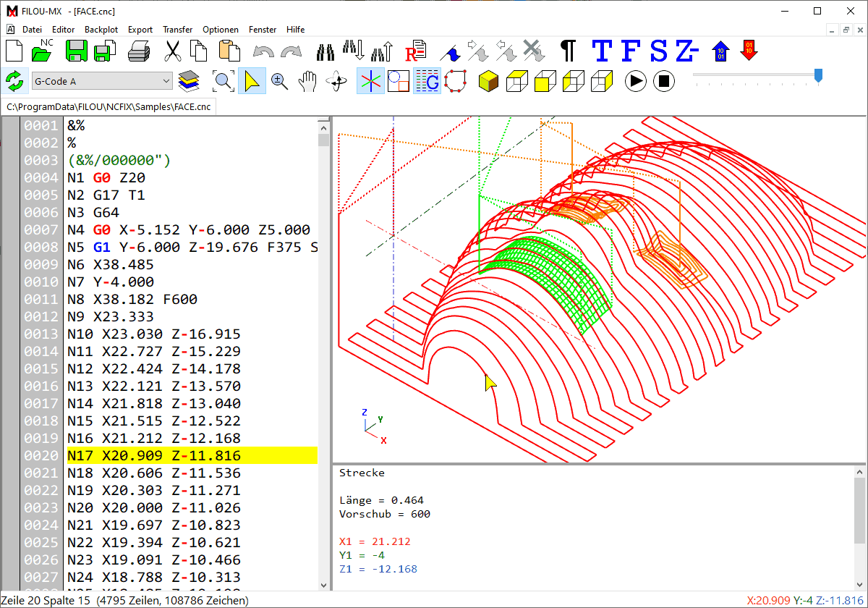Refresh the backplot with green arrows

click(14, 81)
